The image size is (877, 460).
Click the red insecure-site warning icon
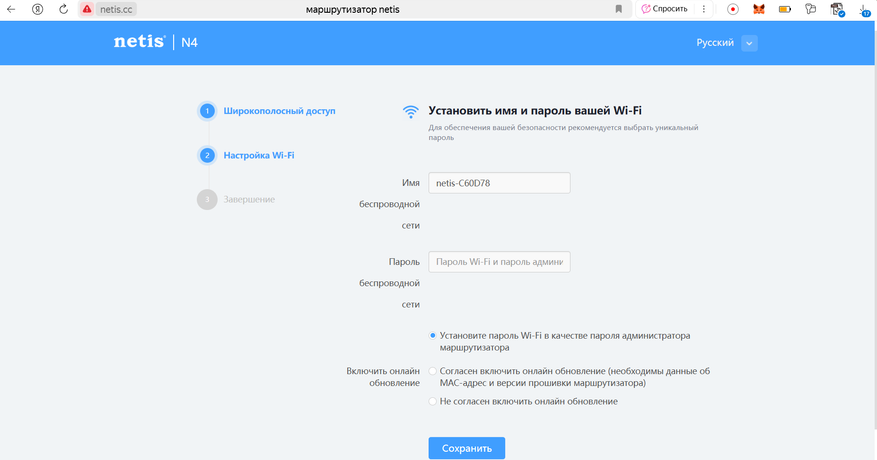[x=87, y=9]
